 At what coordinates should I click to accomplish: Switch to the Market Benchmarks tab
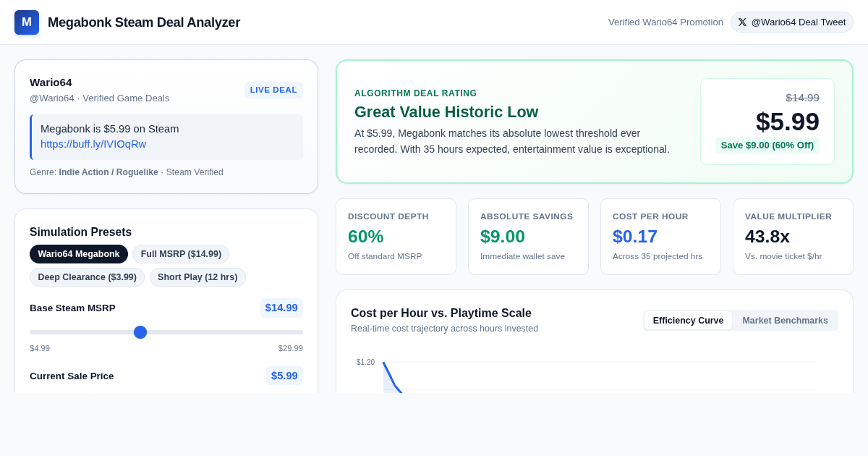(785, 321)
